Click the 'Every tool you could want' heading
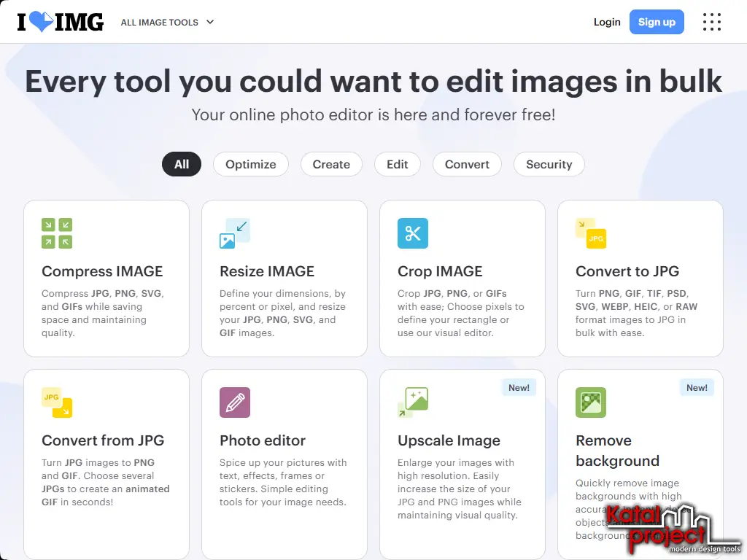Viewport: 747px width, 560px height. (x=373, y=81)
